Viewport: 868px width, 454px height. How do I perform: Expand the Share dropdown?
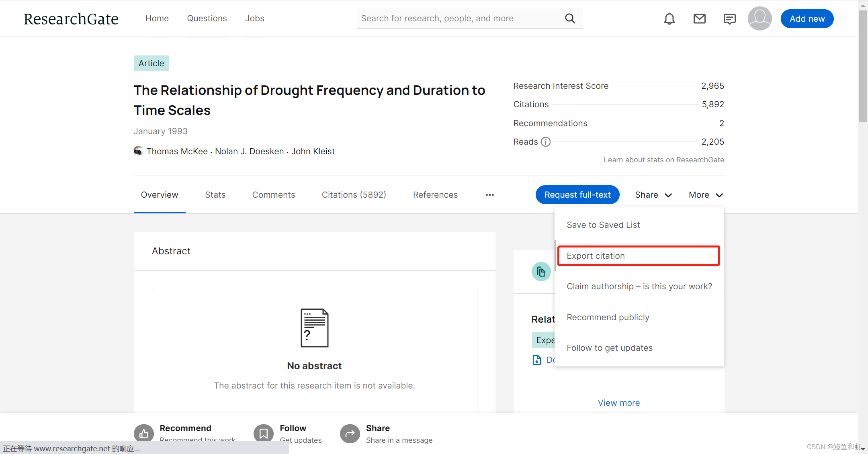tap(653, 195)
